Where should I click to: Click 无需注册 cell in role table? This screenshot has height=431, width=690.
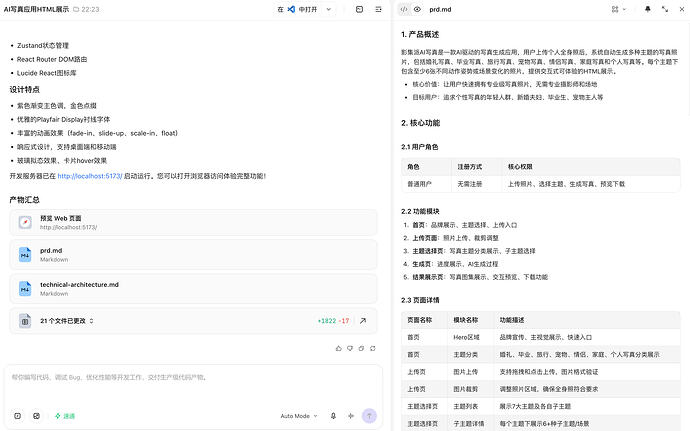click(470, 184)
